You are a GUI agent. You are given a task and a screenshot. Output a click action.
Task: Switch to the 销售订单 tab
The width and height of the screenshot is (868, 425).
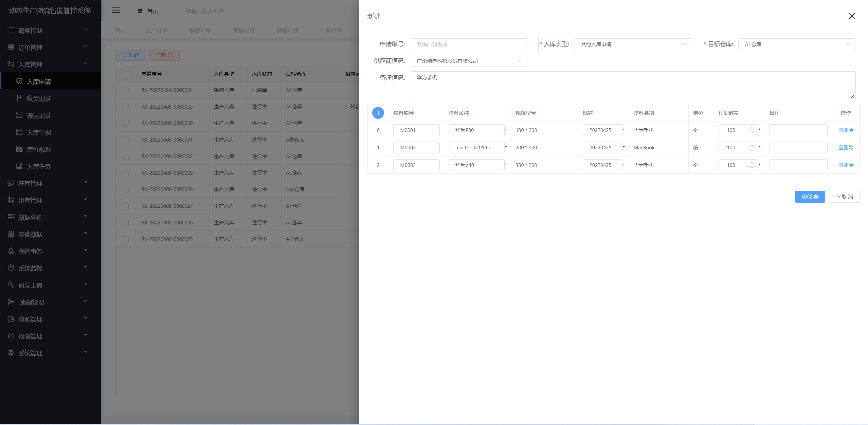point(200,30)
